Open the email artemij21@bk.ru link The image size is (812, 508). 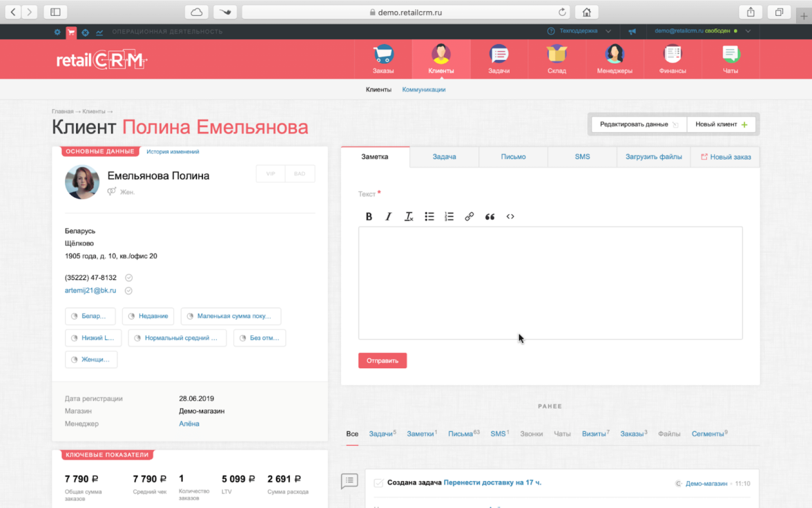tap(90, 291)
